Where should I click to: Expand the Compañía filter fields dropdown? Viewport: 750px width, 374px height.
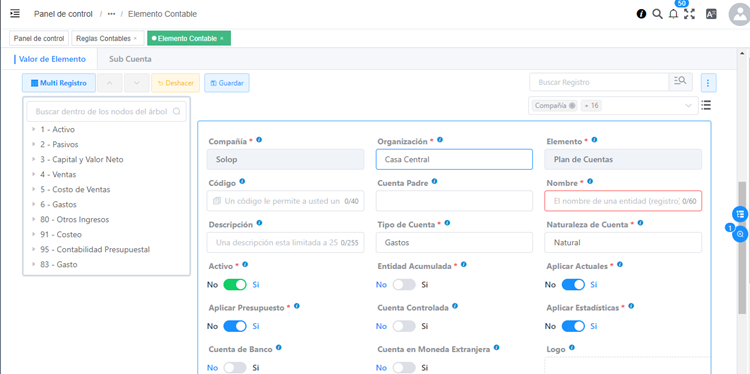coord(688,106)
